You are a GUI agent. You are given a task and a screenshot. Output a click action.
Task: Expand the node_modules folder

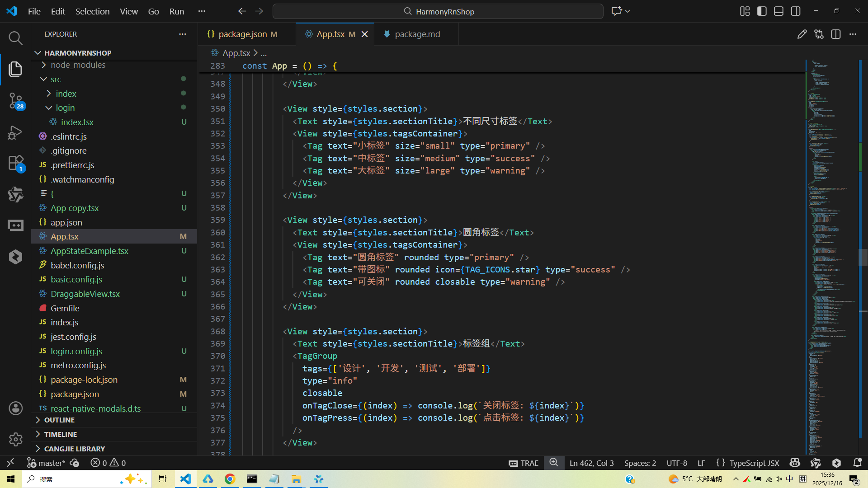[x=78, y=65]
